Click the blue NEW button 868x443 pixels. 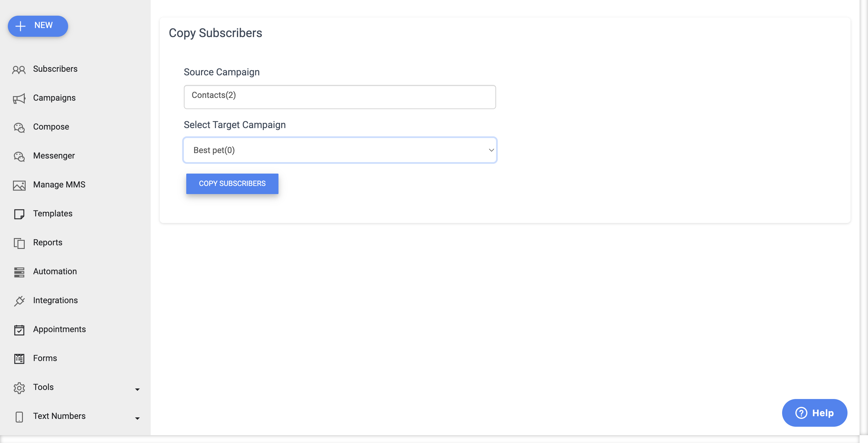pos(38,26)
